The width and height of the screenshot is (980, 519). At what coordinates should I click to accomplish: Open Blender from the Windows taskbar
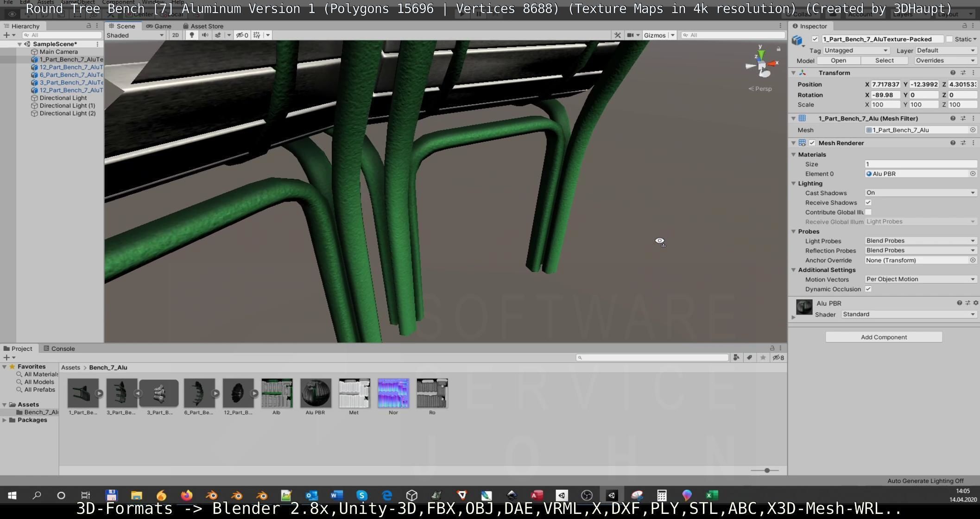coord(212,495)
